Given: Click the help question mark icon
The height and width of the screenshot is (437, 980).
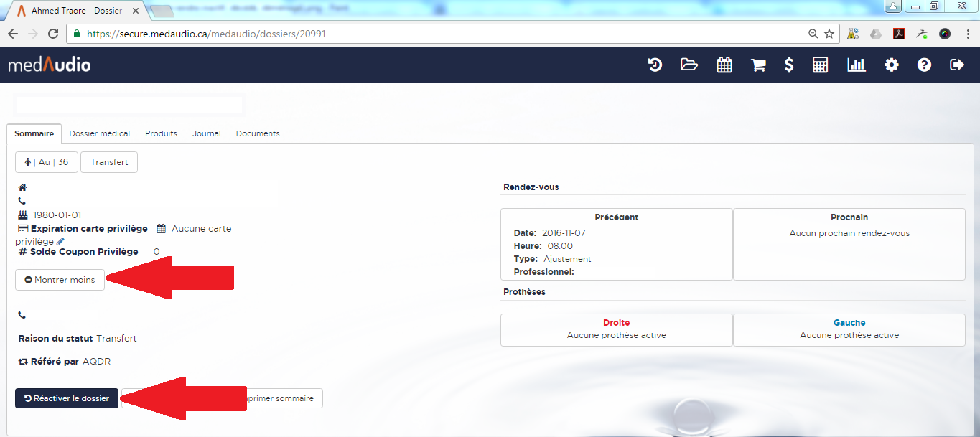Looking at the screenshot, I should [924, 65].
